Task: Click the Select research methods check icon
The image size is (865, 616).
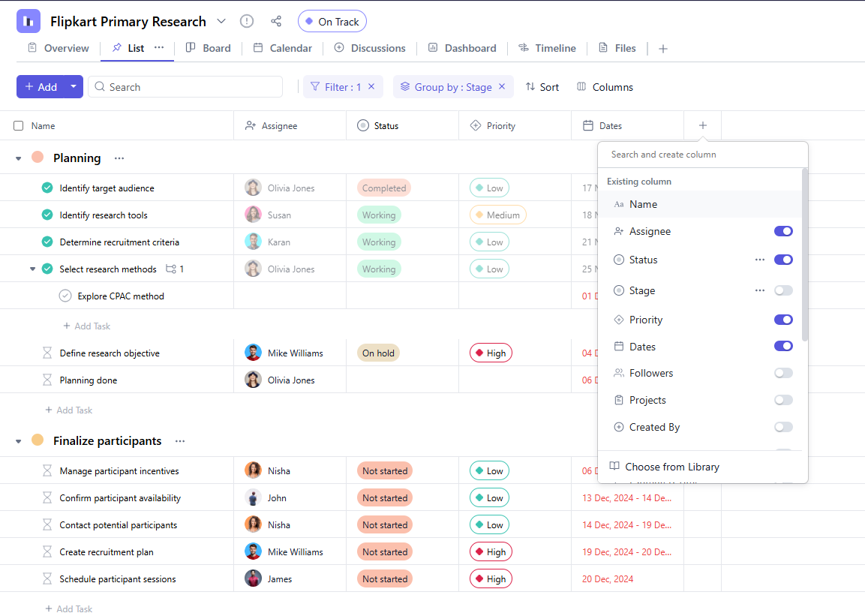Action: click(x=47, y=269)
